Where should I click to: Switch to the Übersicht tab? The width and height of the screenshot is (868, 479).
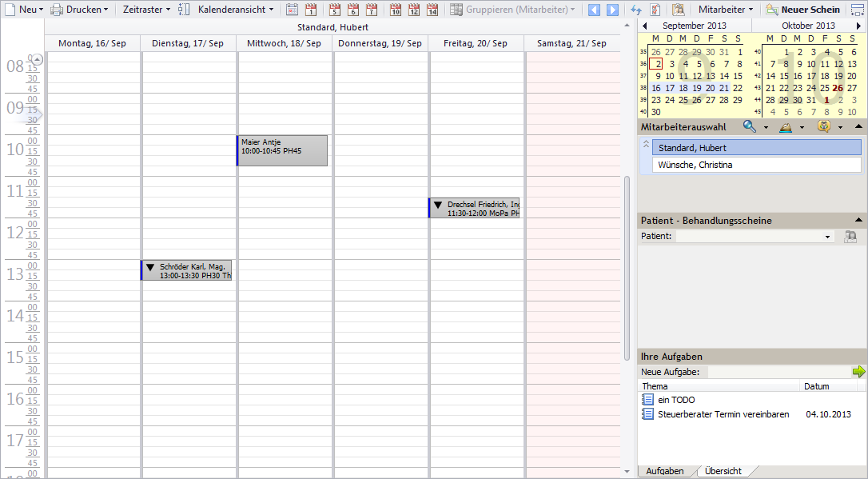(x=723, y=471)
